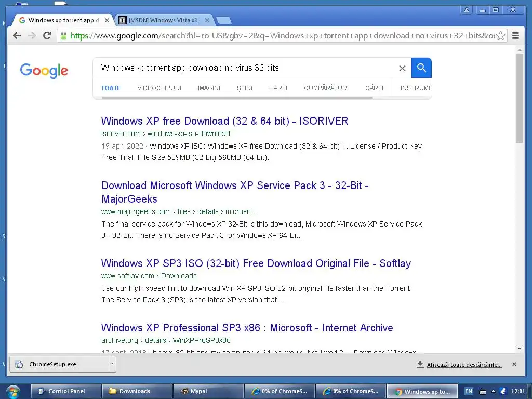Viewport: 532px width, 399px height.
Task: Click the archive.org details breadcrumb
Action: (166, 340)
